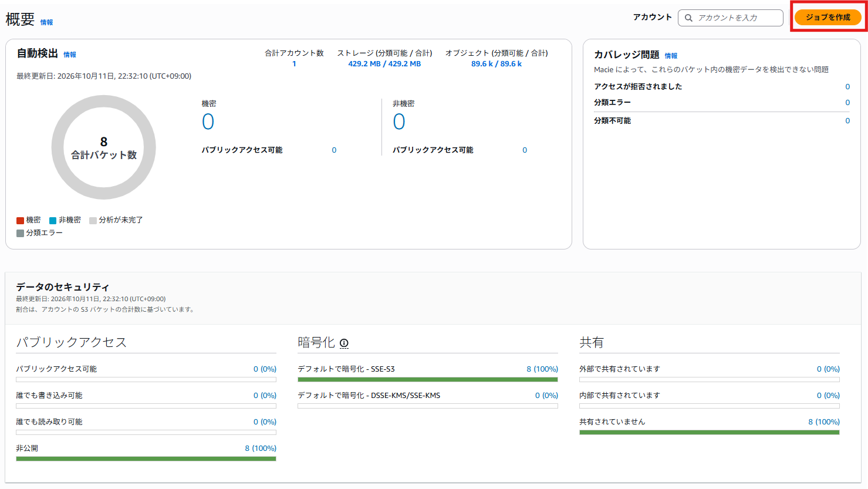
Task: Click the 分類エラー legend swatch under the chart
Action: click(x=20, y=234)
